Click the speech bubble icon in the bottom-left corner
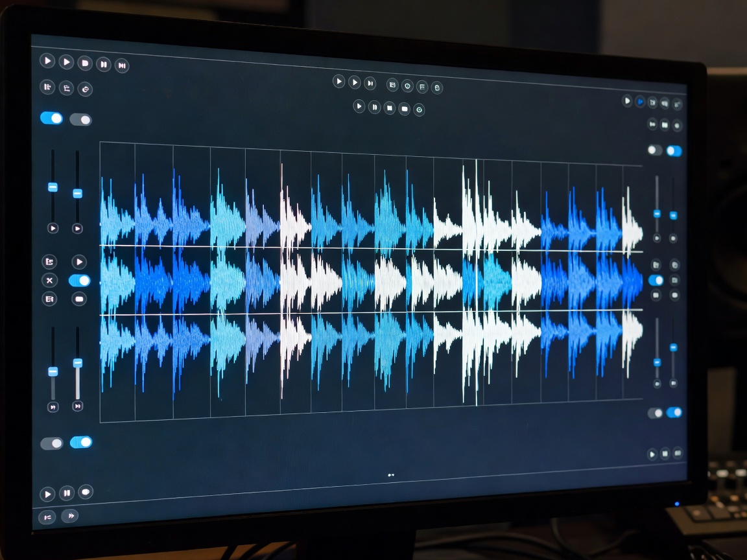The width and height of the screenshot is (747, 560). tap(86, 492)
